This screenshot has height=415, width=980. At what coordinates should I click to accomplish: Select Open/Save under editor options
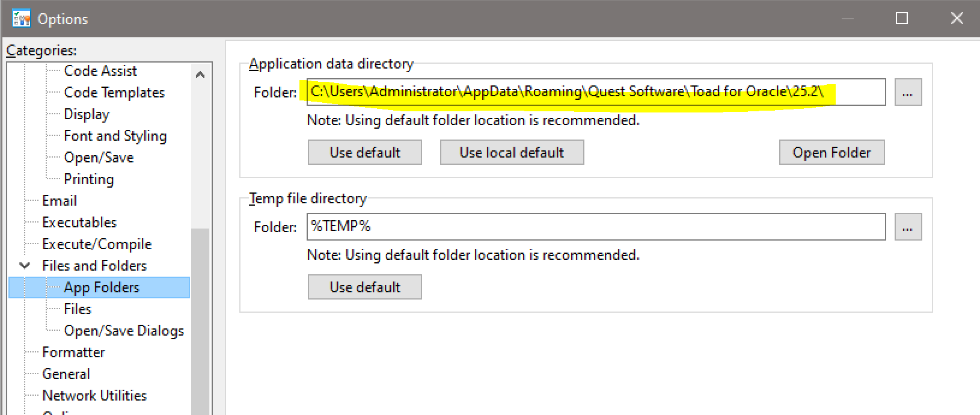coord(99,157)
